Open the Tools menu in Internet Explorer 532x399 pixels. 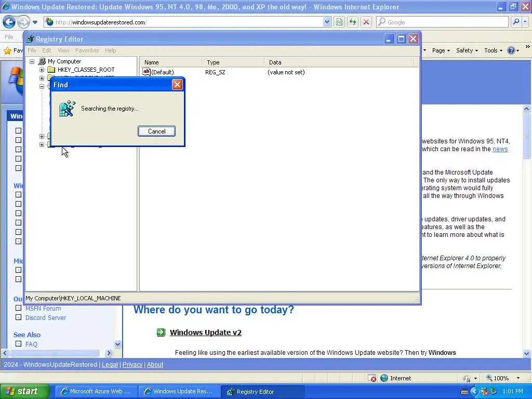pyautogui.click(x=493, y=50)
